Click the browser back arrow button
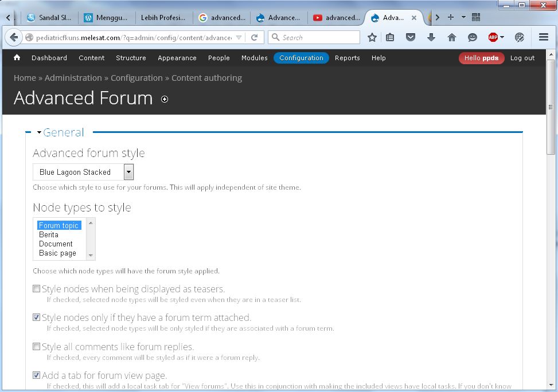Screen dimensions: 558x392 point(14,37)
